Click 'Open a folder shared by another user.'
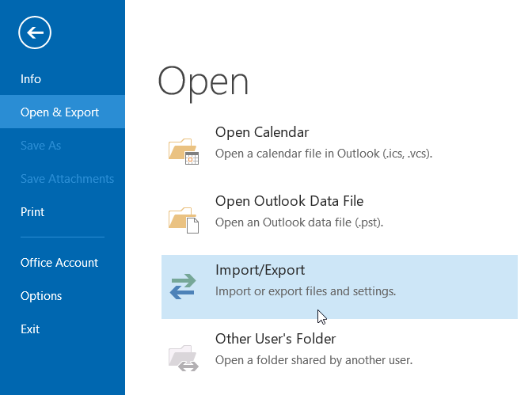 [x=313, y=360]
